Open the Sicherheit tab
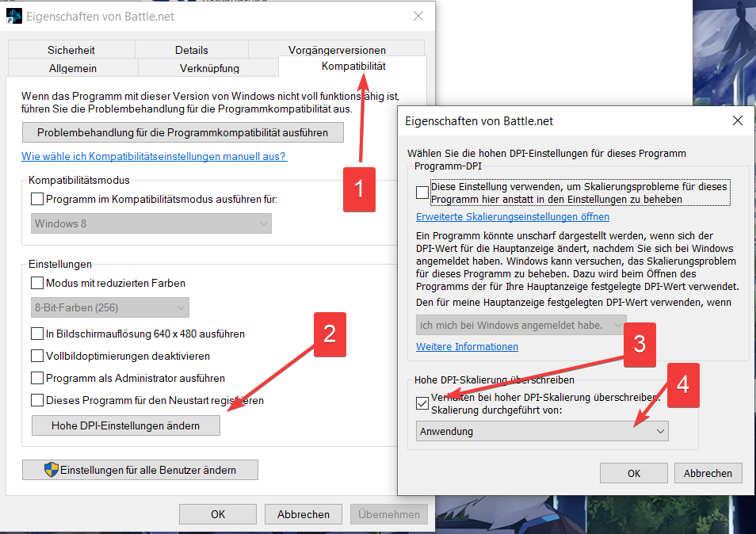Image resolution: width=756 pixels, height=534 pixels. point(71,50)
